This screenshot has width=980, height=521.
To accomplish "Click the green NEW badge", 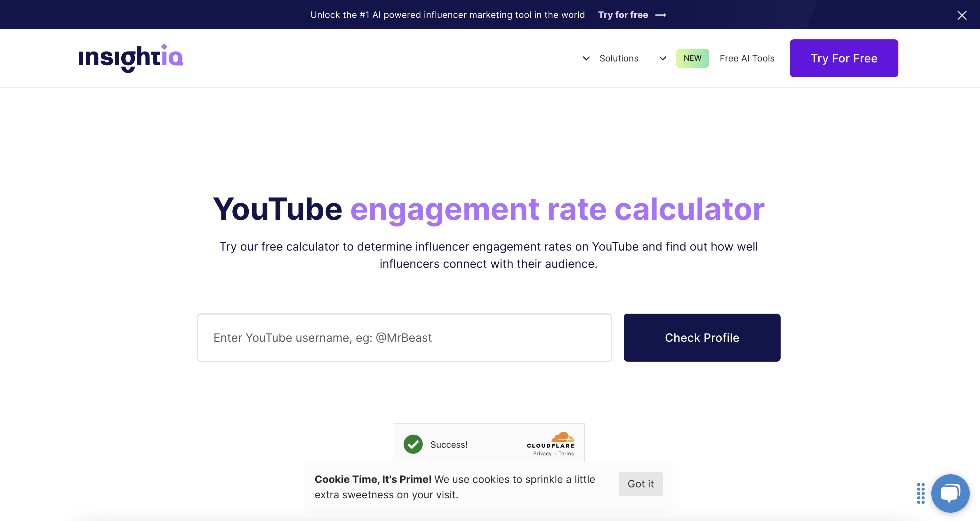I will [x=692, y=58].
